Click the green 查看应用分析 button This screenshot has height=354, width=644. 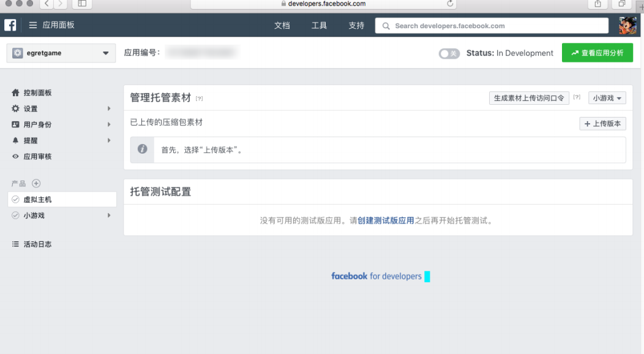pyautogui.click(x=597, y=53)
